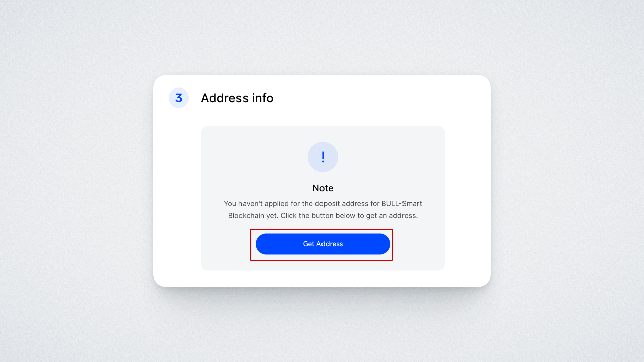The image size is (644, 362).
Task: Click the Note title text
Action: click(323, 188)
